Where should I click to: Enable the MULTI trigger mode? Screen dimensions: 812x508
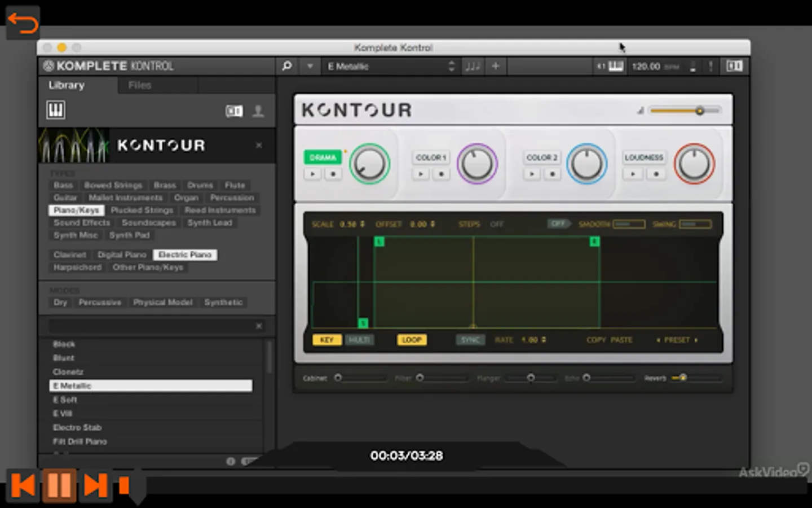pos(359,340)
